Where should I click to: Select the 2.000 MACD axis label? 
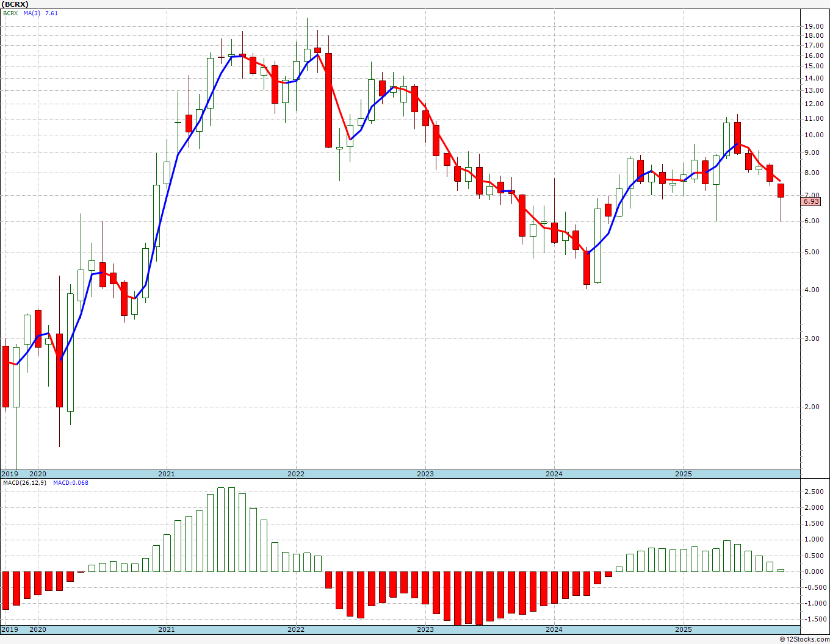[x=815, y=508]
